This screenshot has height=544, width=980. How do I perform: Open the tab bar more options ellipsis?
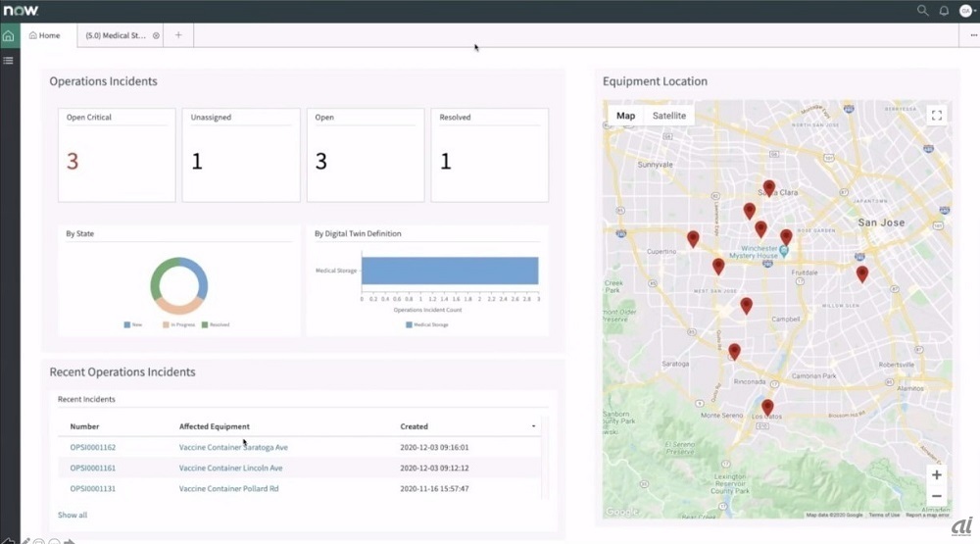pos(973,35)
